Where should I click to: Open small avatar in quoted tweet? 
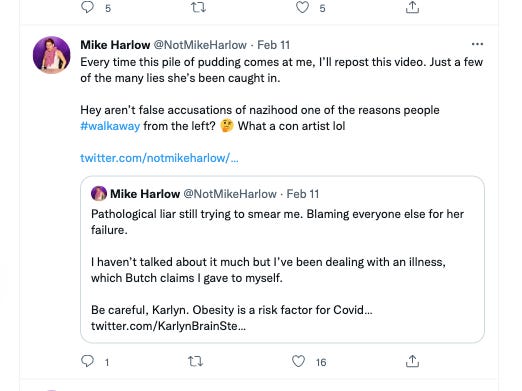tap(99, 193)
